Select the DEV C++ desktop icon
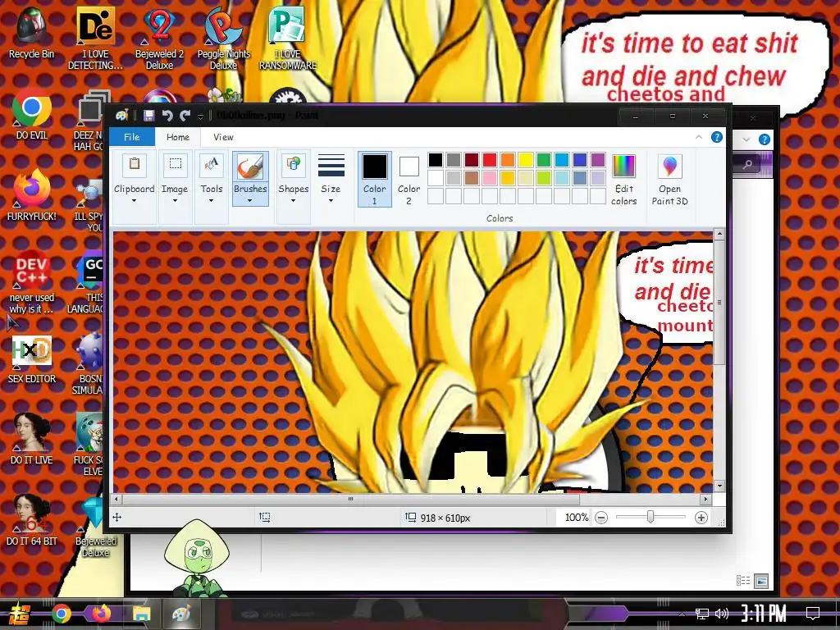The image size is (840, 630). [31, 282]
